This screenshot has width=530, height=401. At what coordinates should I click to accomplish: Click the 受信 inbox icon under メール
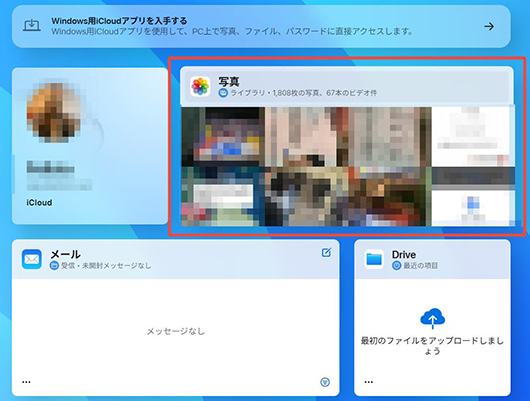[x=54, y=266]
